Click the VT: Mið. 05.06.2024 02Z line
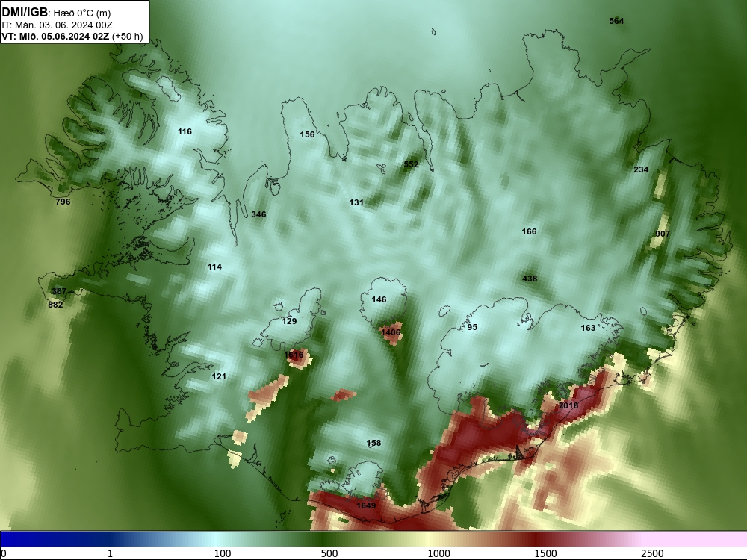Viewport: 747px width, 560px height. click(72, 36)
